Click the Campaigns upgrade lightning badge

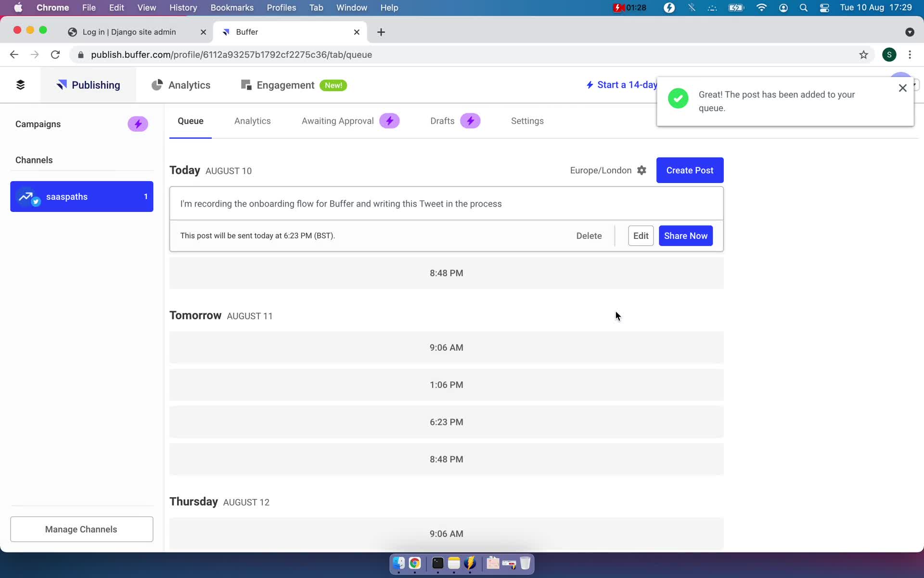(138, 124)
